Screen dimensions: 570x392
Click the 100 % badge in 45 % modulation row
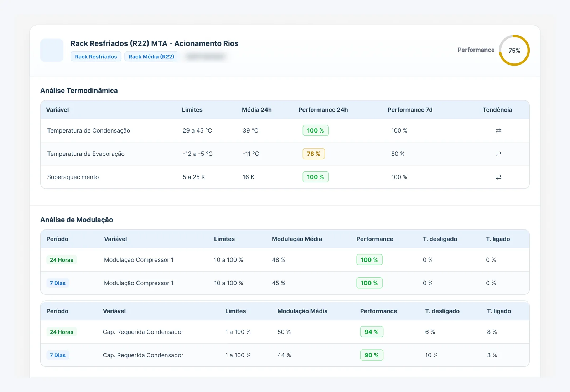pyautogui.click(x=369, y=283)
